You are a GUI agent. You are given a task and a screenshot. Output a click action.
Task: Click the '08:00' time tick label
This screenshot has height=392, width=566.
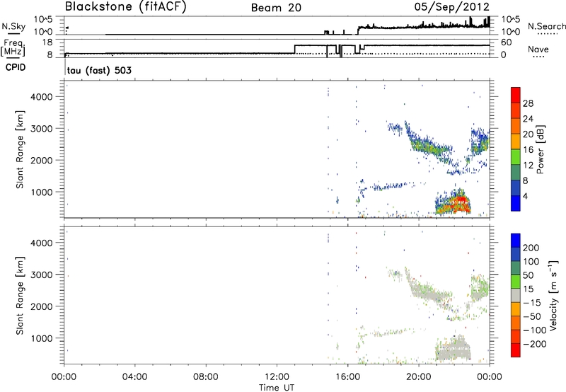coord(205,377)
